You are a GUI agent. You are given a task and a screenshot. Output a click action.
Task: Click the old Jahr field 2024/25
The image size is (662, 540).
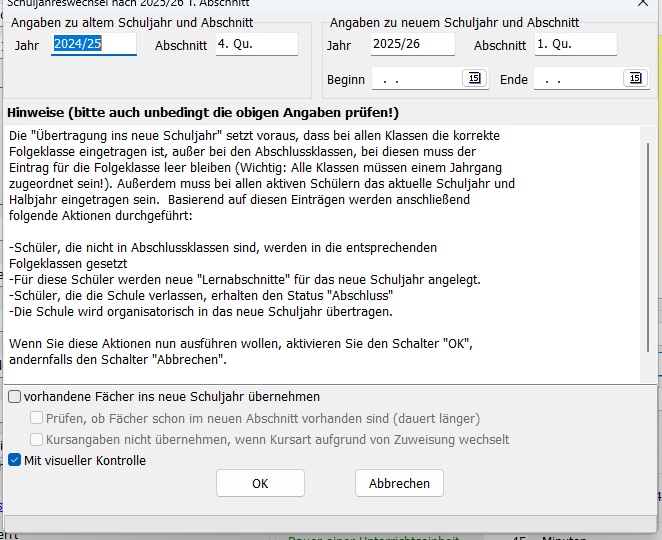tap(94, 44)
